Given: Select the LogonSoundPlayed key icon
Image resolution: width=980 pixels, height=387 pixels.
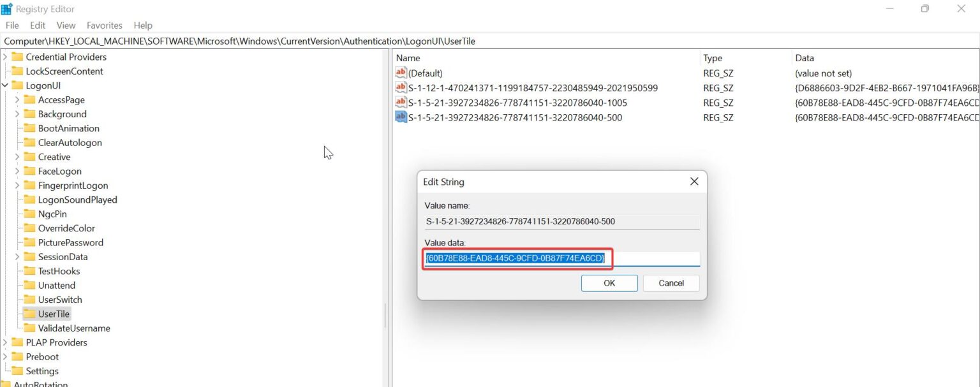Looking at the screenshot, I should 29,200.
